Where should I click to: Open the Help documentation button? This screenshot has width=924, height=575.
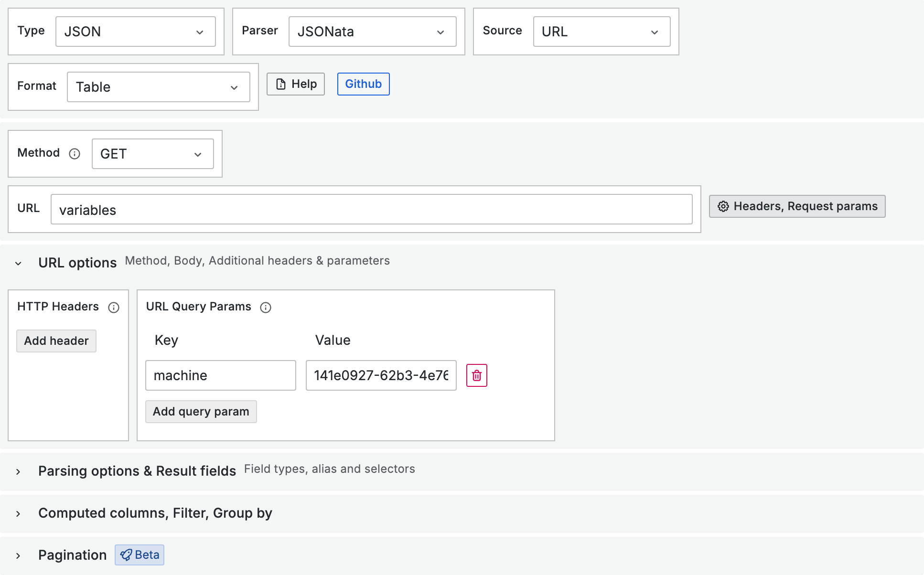pyautogui.click(x=296, y=84)
